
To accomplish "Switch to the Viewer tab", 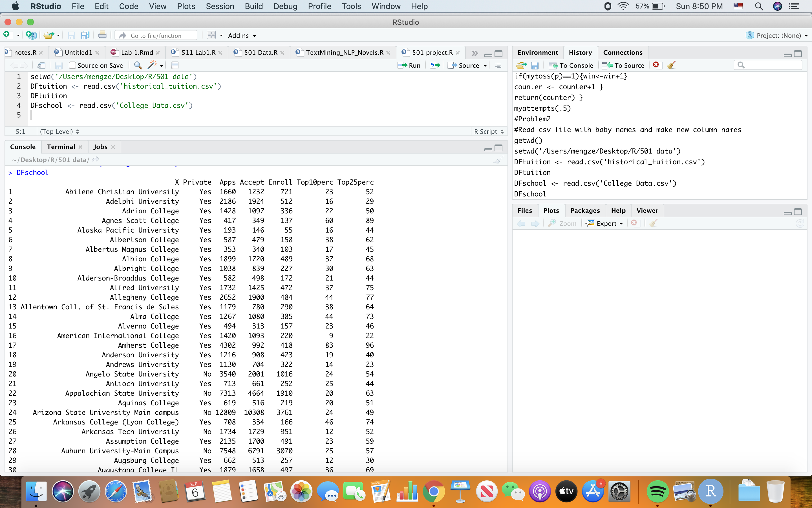I will (647, 210).
